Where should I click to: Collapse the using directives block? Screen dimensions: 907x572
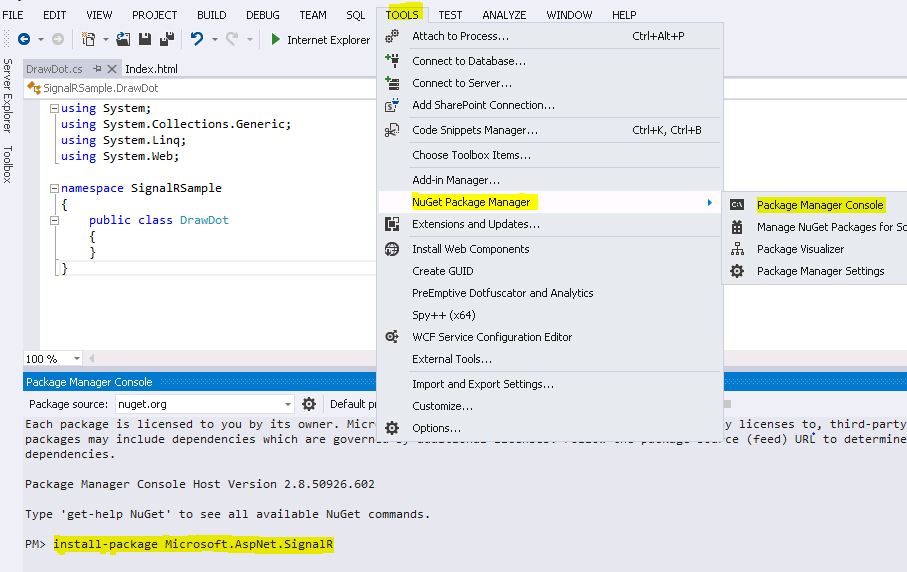tap(54, 108)
